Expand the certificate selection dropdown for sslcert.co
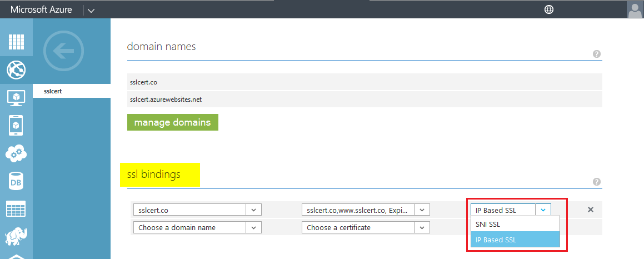Screen dimensions: 644x259 [422, 210]
